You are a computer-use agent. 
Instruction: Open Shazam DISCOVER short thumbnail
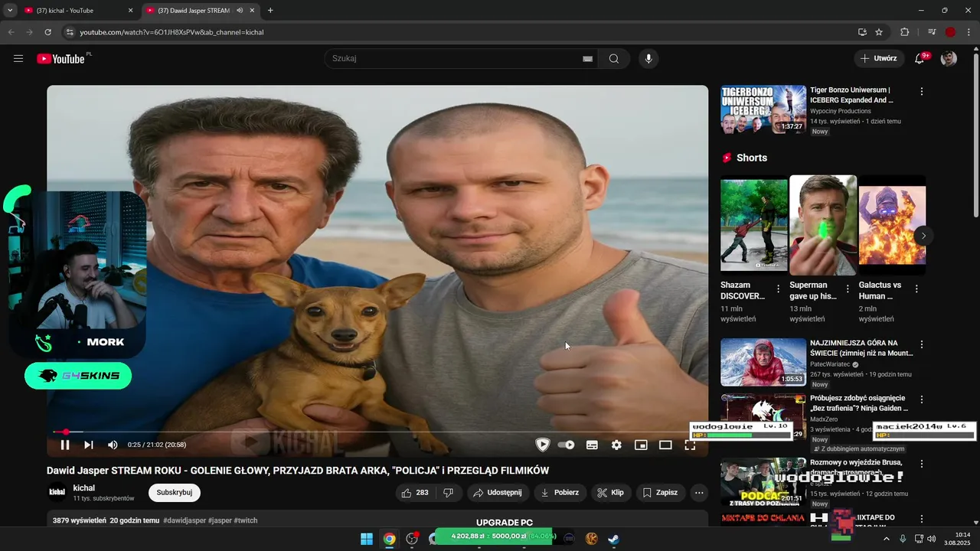pyautogui.click(x=753, y=223)
